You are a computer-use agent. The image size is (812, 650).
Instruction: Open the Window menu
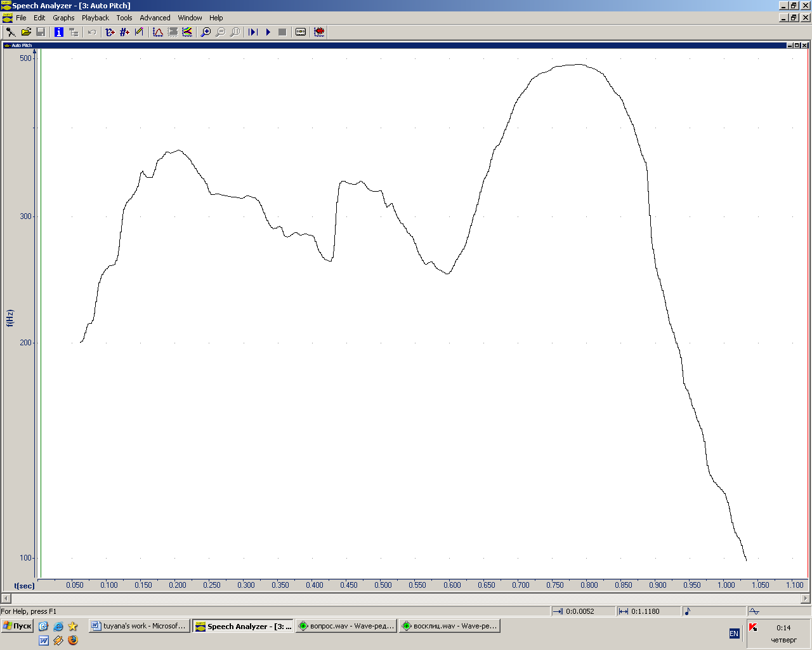click(x=190, y=18)
